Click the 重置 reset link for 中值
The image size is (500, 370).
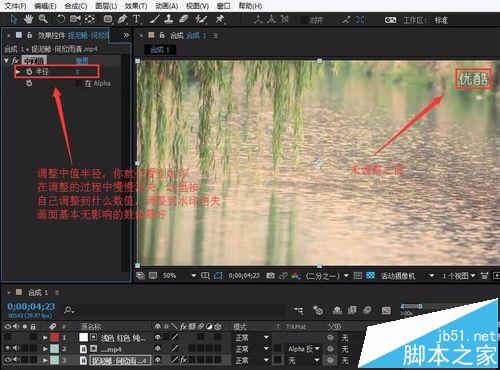(82, 61)
